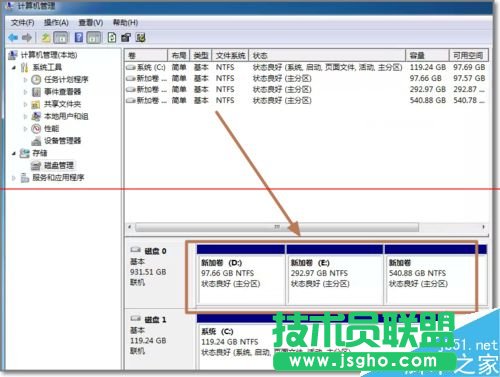Image resolution: width=500 pixels, height=377 pixels.
Task: Click the horizontal scrollbar thumb
Action: tap(277, 227)
